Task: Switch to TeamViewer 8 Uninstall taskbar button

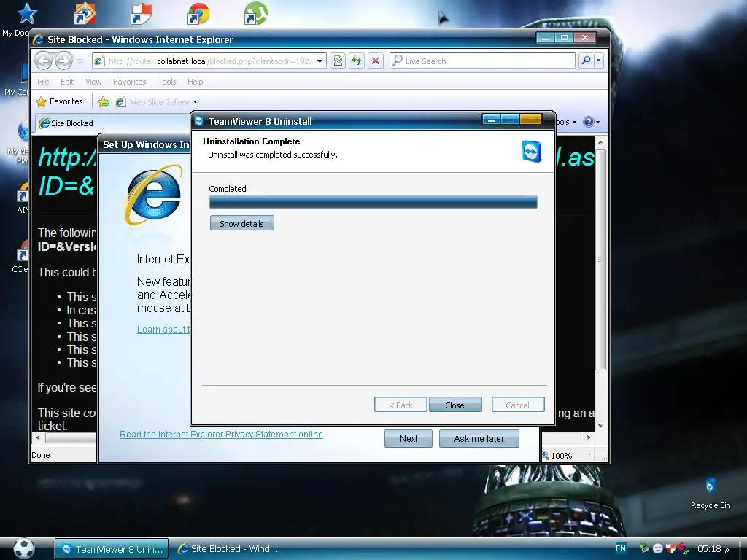Action: [x=112, y=548]
